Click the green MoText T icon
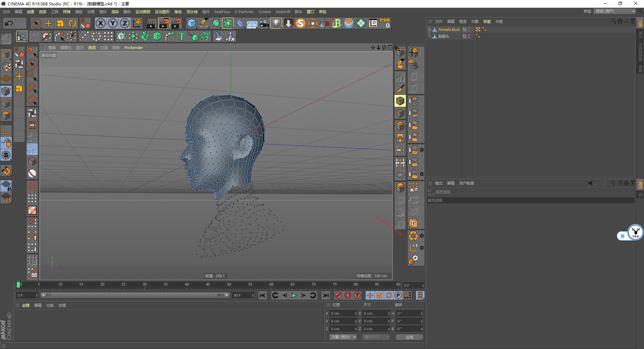The width and height of the screenshot is (644, 349). tap(181, 36)
